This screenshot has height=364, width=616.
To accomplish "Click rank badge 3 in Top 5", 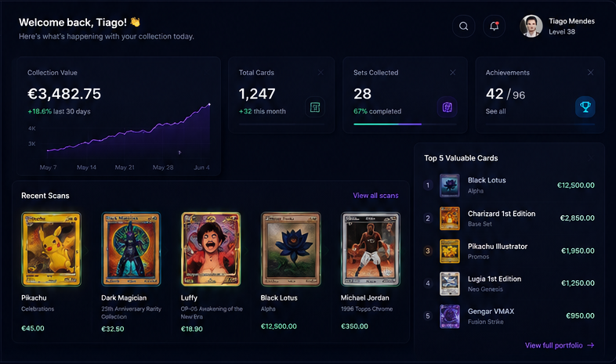I will [x=428, y=250].
